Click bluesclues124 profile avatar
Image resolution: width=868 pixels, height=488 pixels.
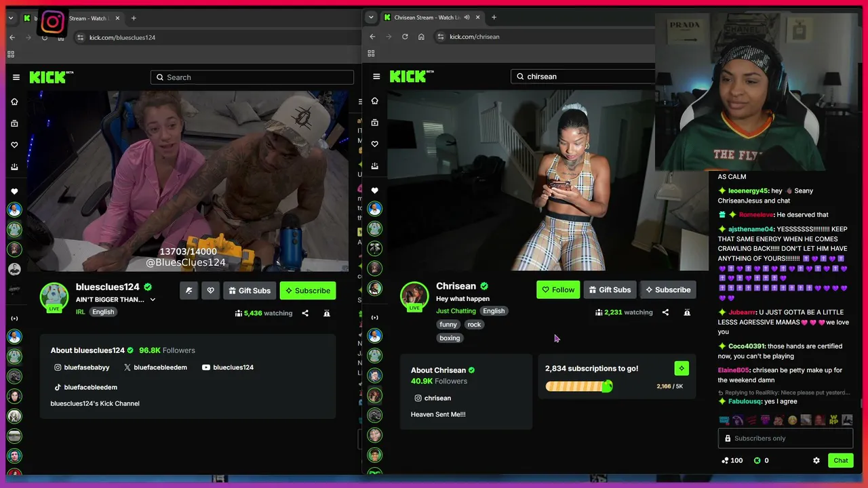54,297
